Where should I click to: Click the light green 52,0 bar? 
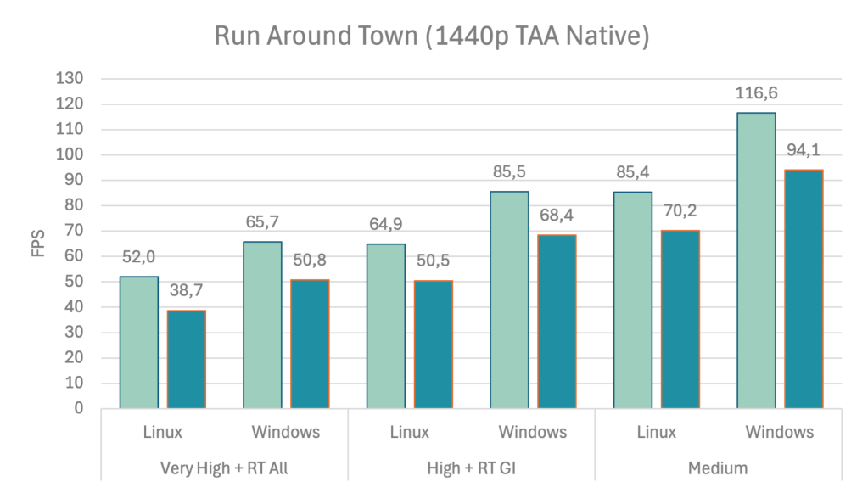[x=138, y=342]
